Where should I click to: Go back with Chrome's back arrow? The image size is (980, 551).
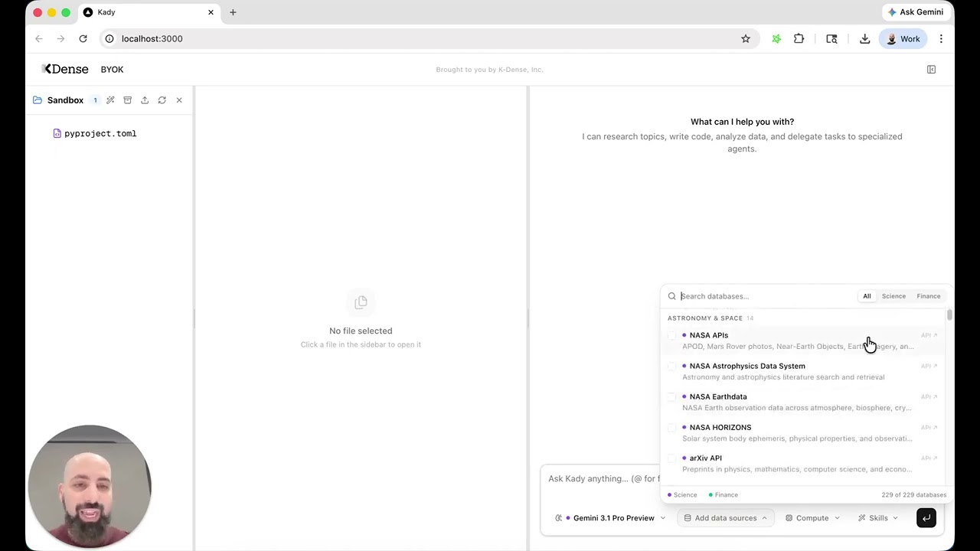[x=39, y=39]
